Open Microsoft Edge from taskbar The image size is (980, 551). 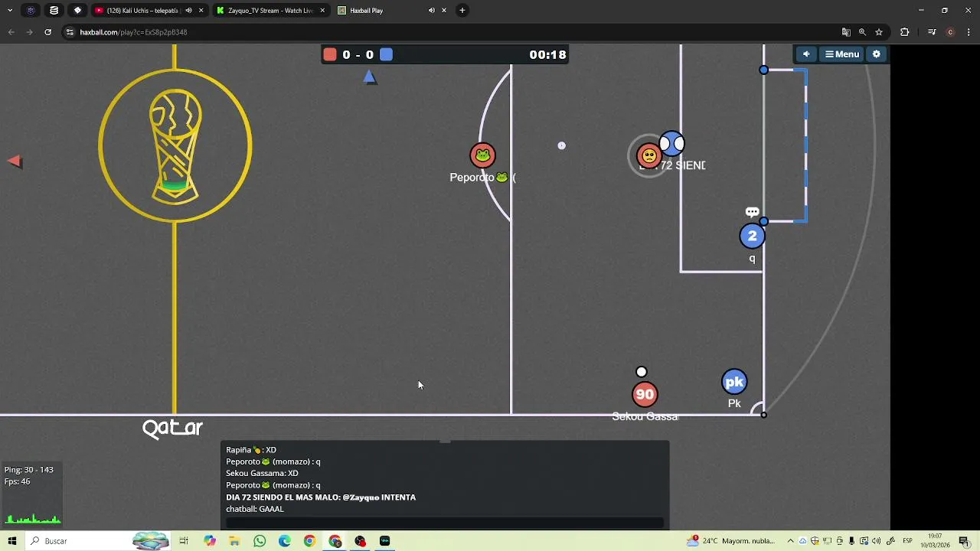[285, 541]
